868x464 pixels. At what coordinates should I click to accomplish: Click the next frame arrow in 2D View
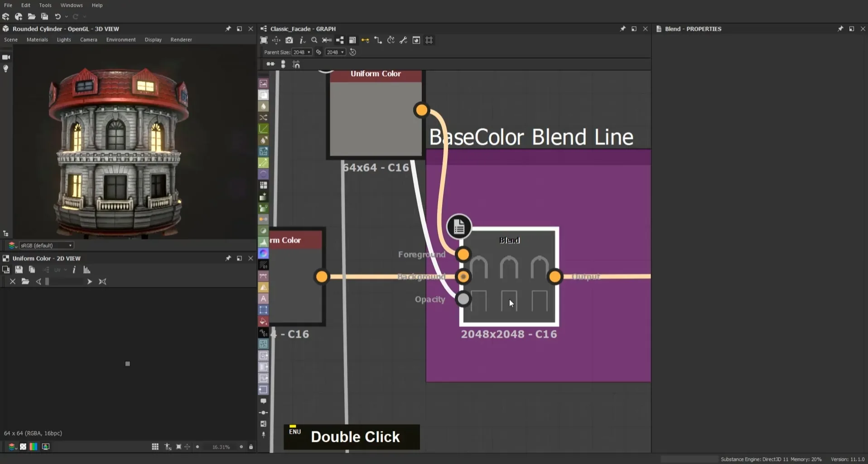[89, 282]
